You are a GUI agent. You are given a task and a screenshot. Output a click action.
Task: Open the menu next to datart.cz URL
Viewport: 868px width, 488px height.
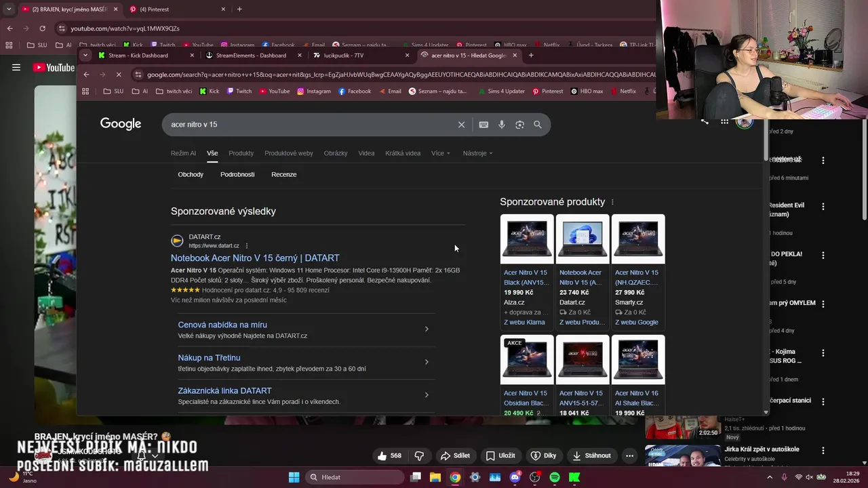[x=247, y=245]
